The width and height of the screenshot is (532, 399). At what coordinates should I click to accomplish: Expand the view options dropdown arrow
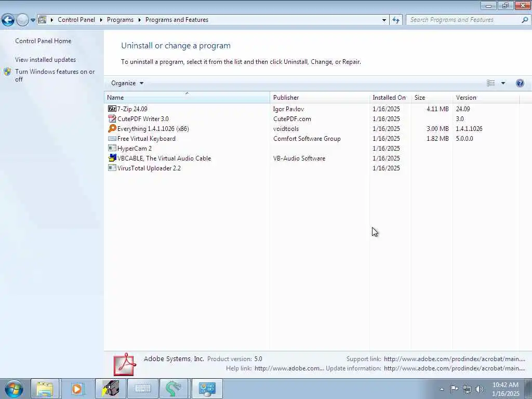click(503, 83)
